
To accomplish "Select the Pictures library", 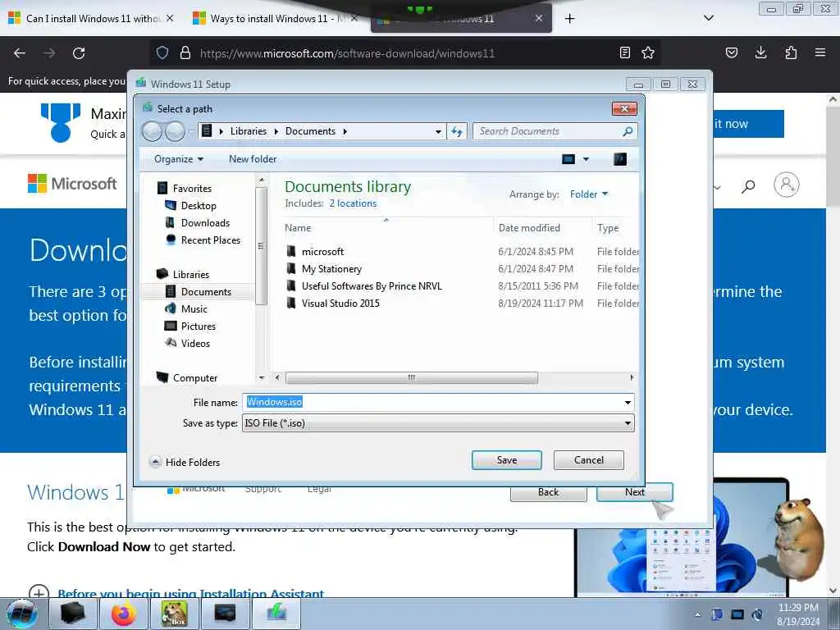I will coord(199,326).
